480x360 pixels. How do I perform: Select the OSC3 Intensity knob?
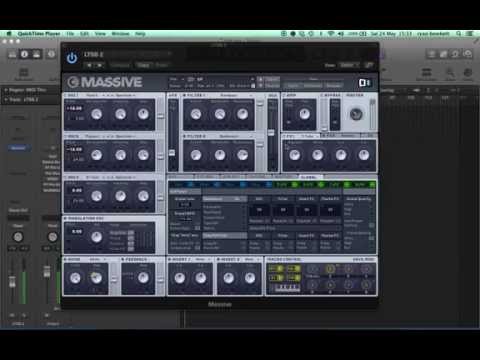point(120,196)
